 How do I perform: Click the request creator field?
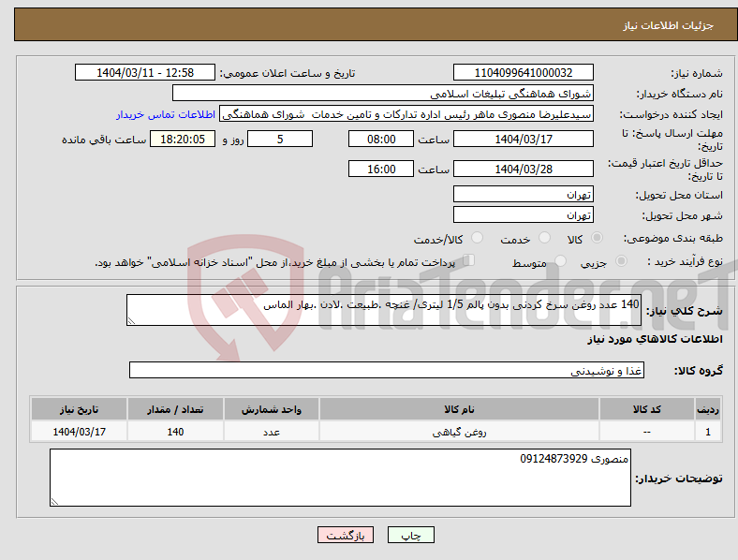(x=406, y=114)
